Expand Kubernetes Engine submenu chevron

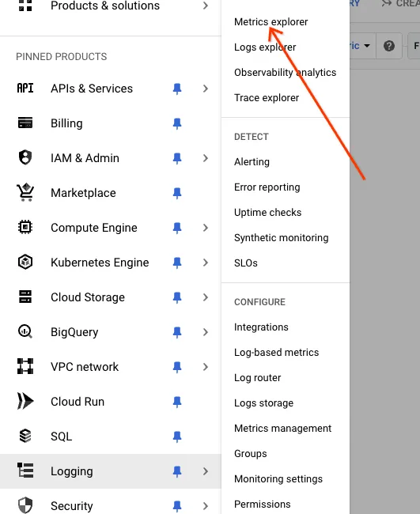coord(206,263)
